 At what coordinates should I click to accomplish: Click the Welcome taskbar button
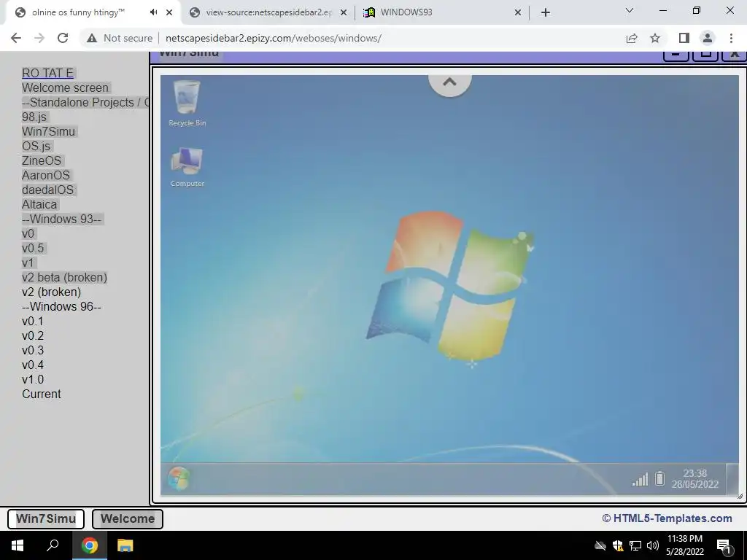(127, 518)
